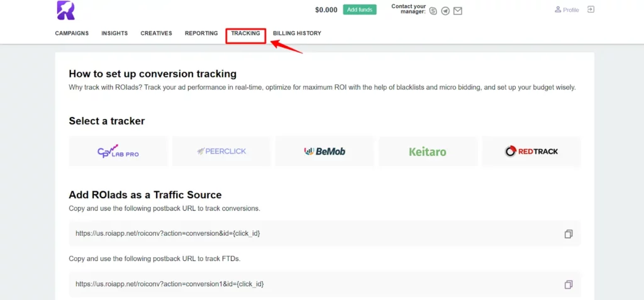Screen dimensions: 644x300
Task: Select the Tracking tab
Action: coord(246,33)
